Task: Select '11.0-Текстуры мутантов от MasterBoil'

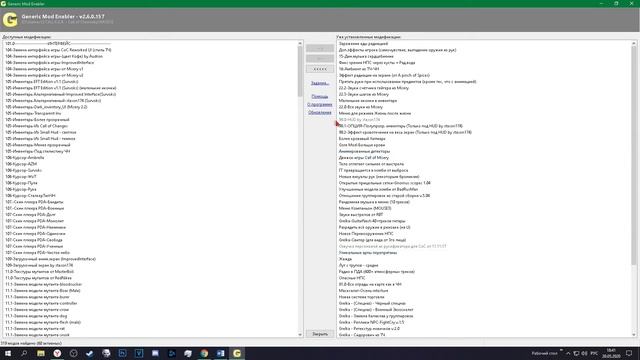Action: [x=40, y=271]
